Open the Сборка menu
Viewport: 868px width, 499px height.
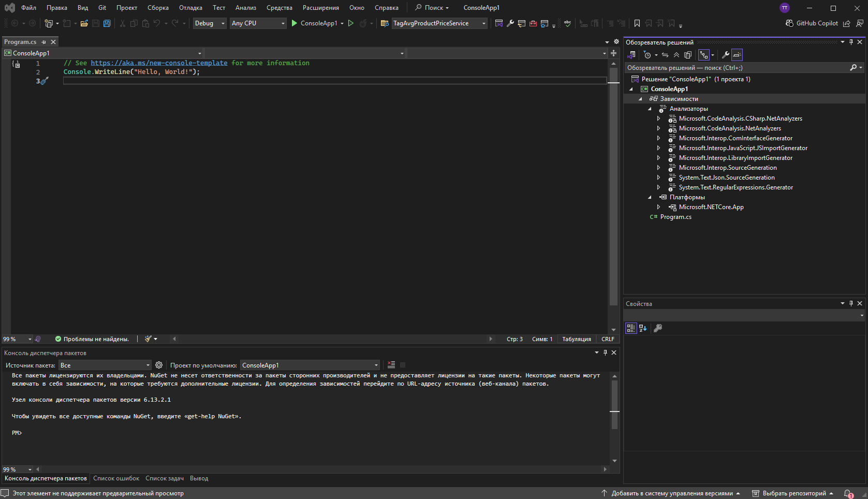click(158, 8)
